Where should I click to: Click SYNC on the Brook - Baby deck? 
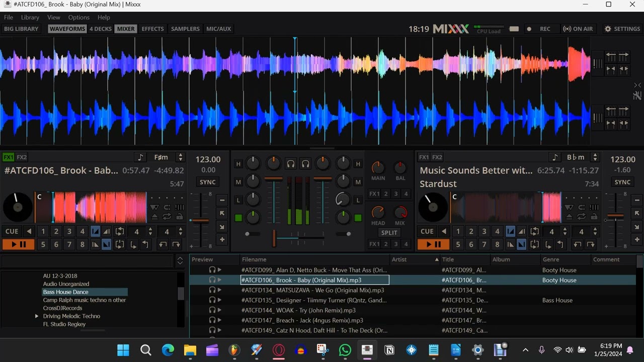tap(207, 182)
